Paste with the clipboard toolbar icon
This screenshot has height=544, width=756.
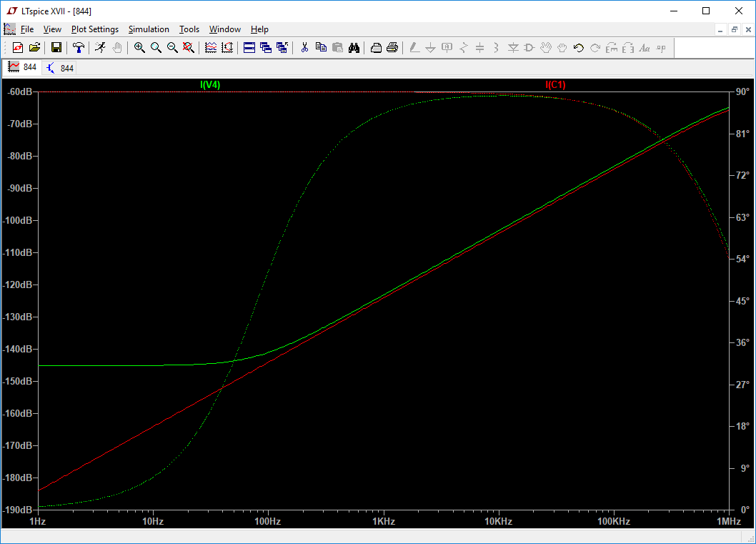(337, 48)
